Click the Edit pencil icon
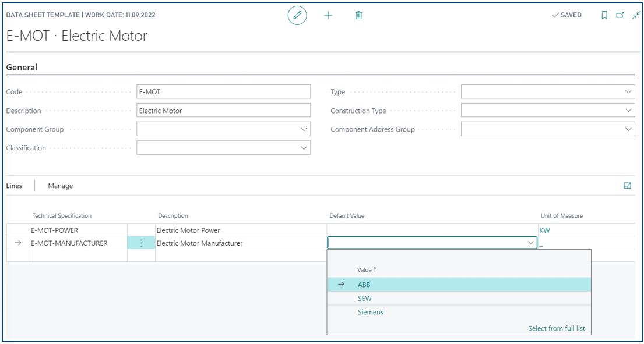Viewport: 644px width, 344px height. pyautogui.click(x=297, y=16)
